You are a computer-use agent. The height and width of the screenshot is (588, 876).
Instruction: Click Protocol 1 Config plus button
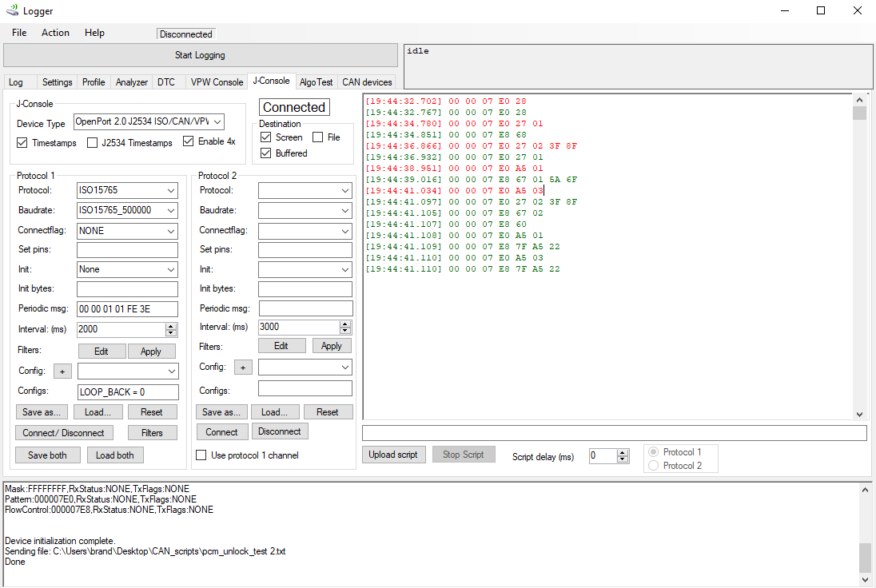pos(62,371)
